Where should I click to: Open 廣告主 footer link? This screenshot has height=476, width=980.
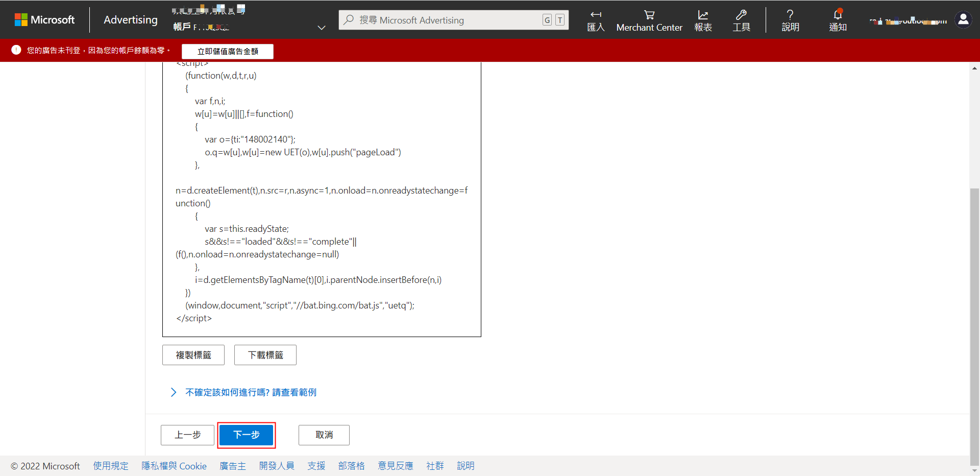coord(233,466)
